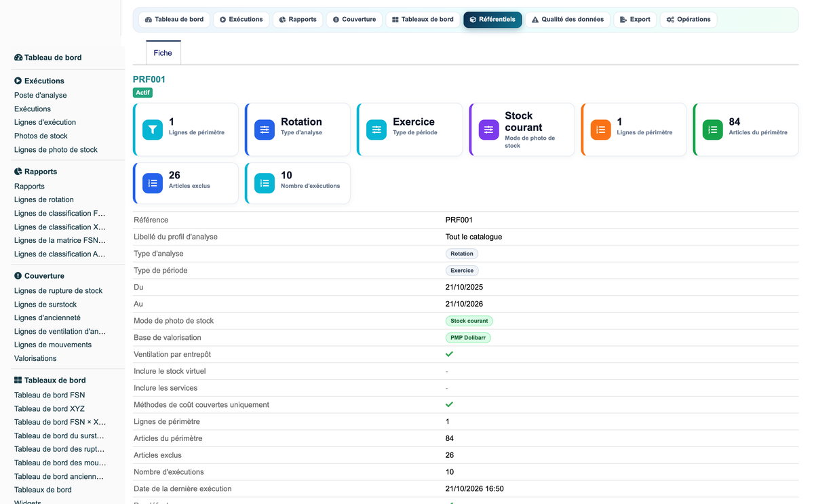Image resolution: width=814 pixels, height=504 pixels.
Task: Click the last execution date 21/10/2026 16:50
Action: coord(474,489)
